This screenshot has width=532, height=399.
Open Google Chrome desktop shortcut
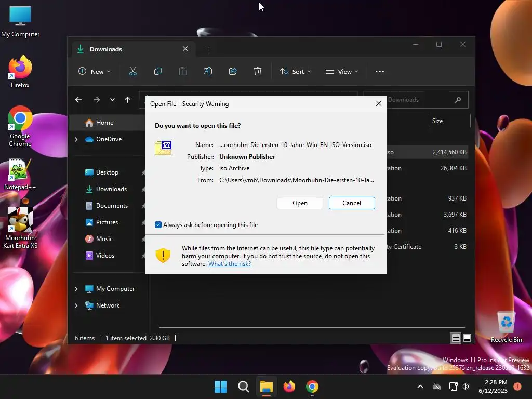click(20, 126)
